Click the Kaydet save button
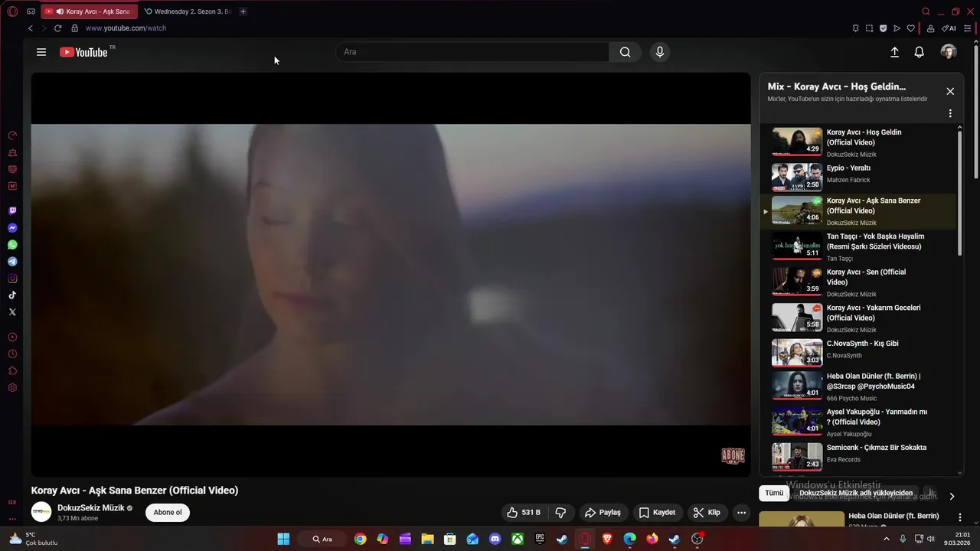Image resolution: width=980 pixels, height=551 pixels. pyautogui.click(x=657, y=513)
